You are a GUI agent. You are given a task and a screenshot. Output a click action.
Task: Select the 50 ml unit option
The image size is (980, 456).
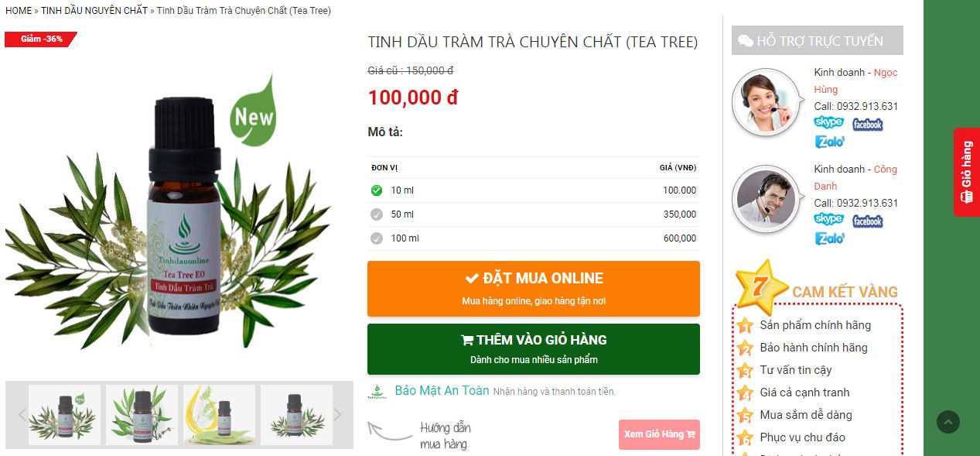[x=534, y=214]
